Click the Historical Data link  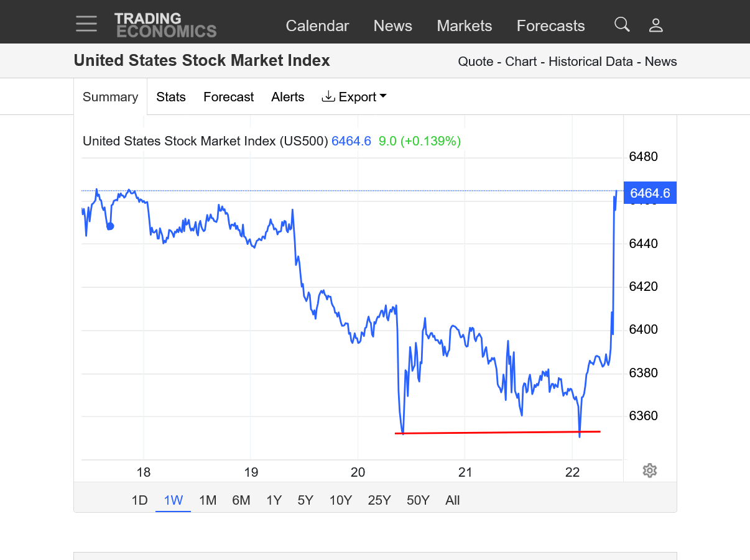590,62
